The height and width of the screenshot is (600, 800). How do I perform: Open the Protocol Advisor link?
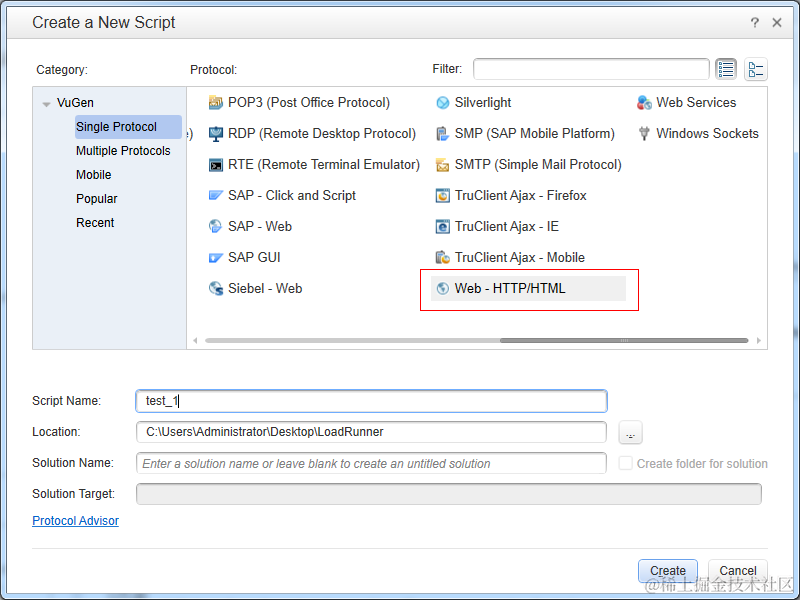(x=76, y=520)
